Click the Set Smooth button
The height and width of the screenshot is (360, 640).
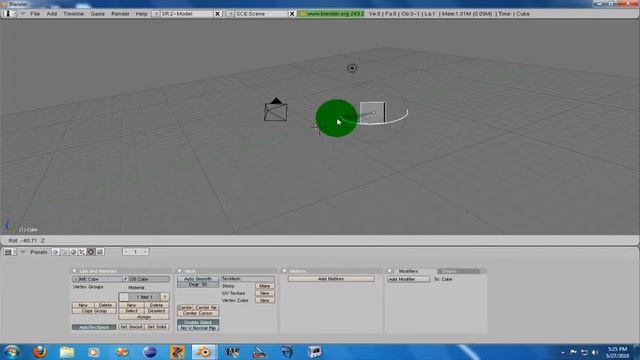[x=131, y=327]
